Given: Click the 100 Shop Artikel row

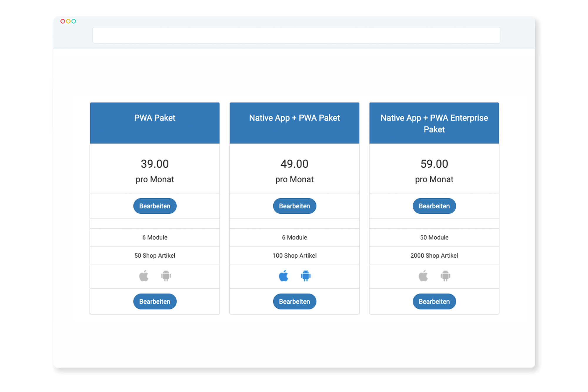Looking at the screenshot, I should coord(295,256).
